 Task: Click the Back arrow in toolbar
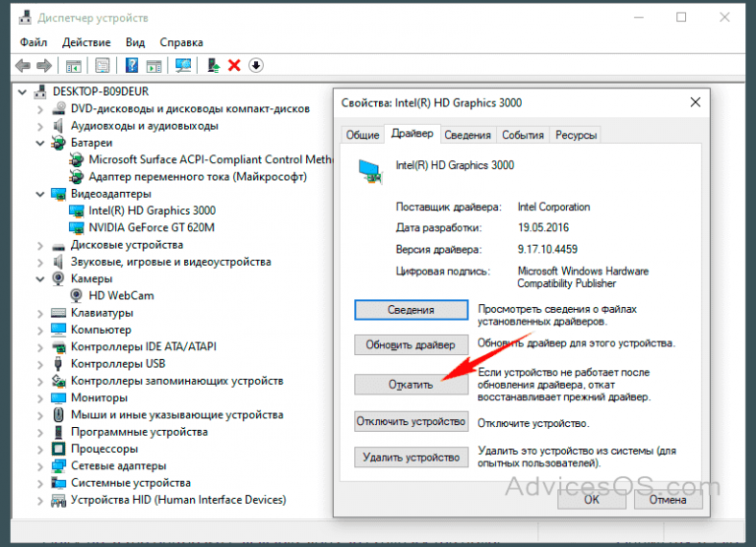[x=23, y=65]
